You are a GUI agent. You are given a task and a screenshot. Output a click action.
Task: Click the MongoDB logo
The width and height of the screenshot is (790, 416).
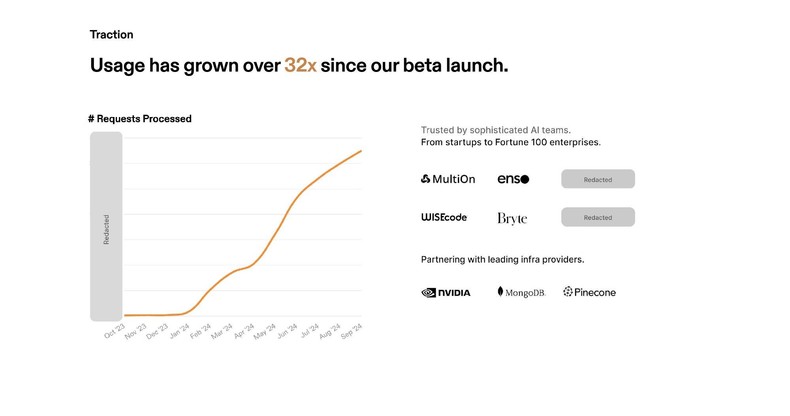click(520, 292)
